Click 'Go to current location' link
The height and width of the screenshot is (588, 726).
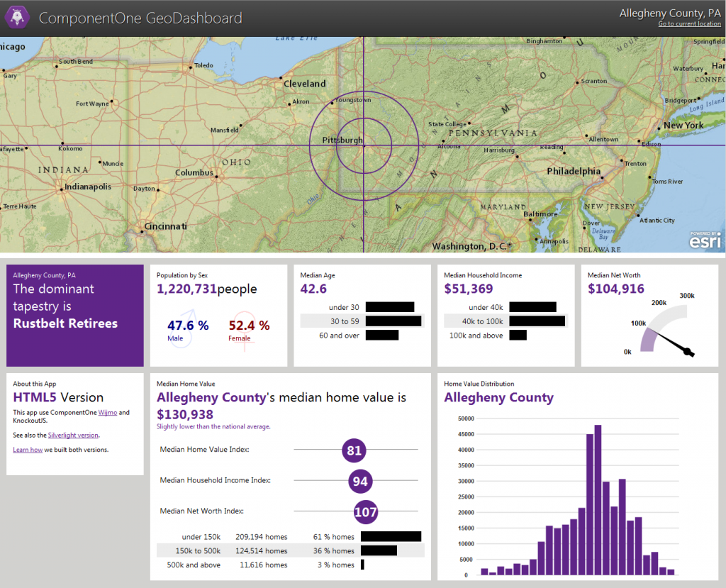689,23
